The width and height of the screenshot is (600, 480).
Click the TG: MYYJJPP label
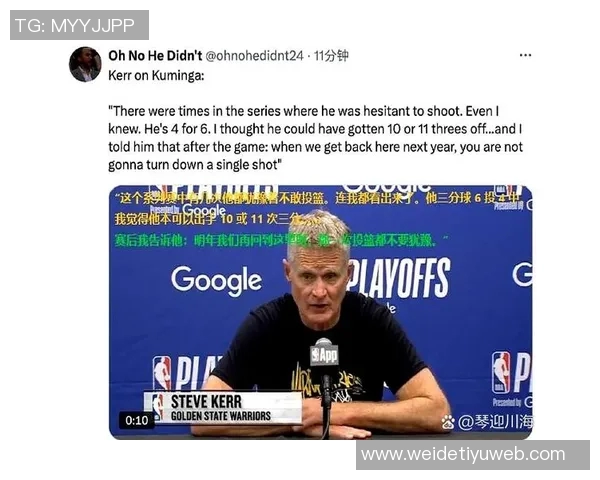tap(75, 25)
